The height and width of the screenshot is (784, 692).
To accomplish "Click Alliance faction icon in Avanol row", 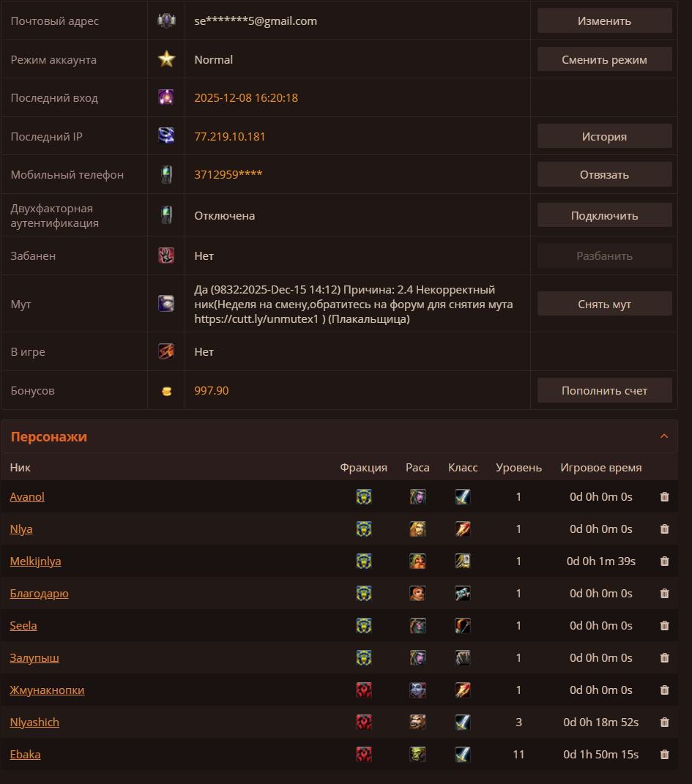I will pyautogui.click(x=364, y=497).
